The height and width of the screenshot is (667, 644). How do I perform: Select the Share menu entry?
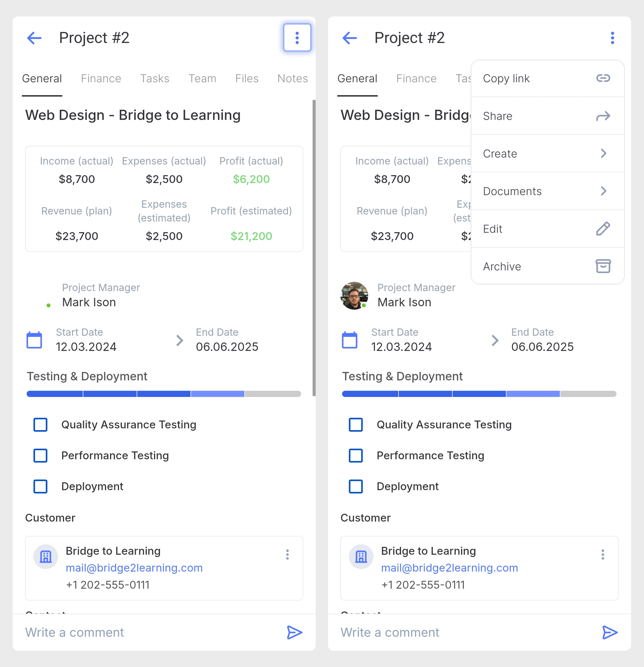(x=547, y=116)
